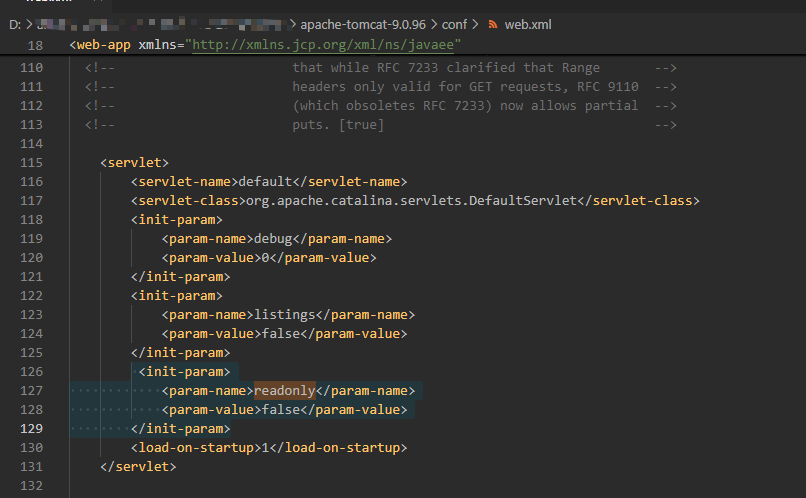
Task: Click the D: drive breadcrumb
Action: [x=16, y=24]
